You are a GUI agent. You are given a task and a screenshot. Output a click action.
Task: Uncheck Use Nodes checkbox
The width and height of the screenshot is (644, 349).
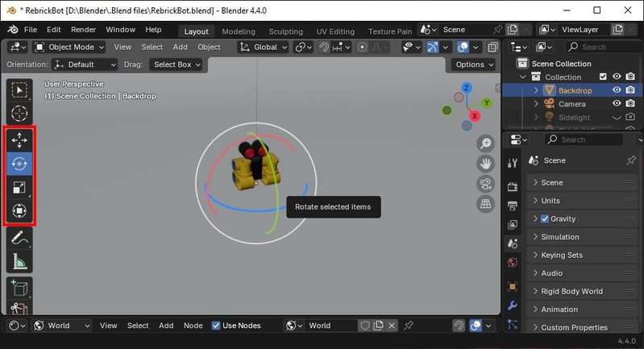click(216, 326)
